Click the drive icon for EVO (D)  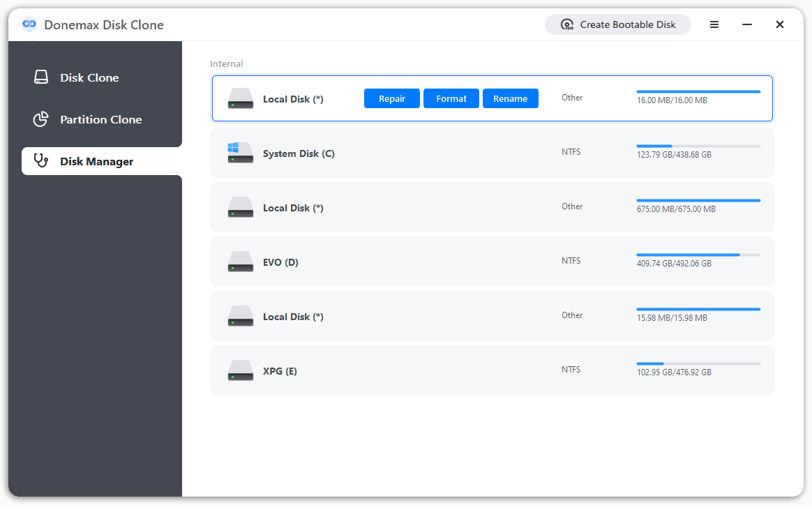point(241,262)
